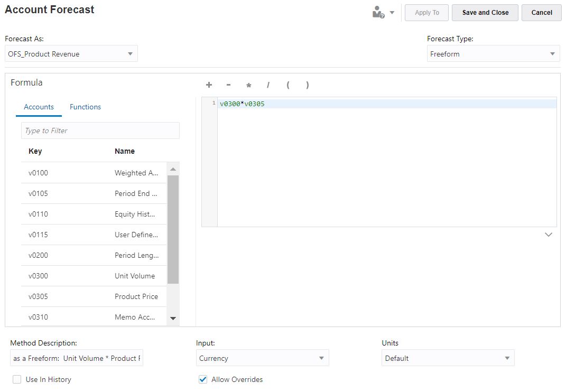Uncheck the Allow Overrides option
The width and height of the screenshot is (566, 392).
[x=202, y=379]
